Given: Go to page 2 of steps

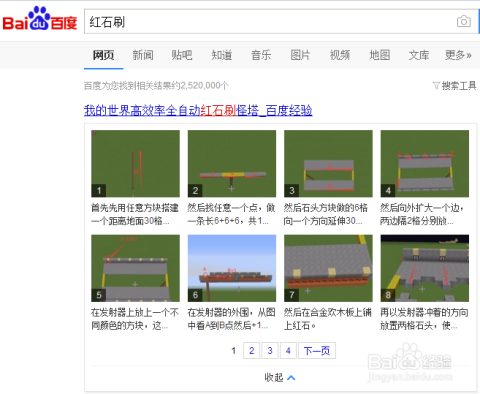Looking at the screenshot, I should click(x=252, y=351).
